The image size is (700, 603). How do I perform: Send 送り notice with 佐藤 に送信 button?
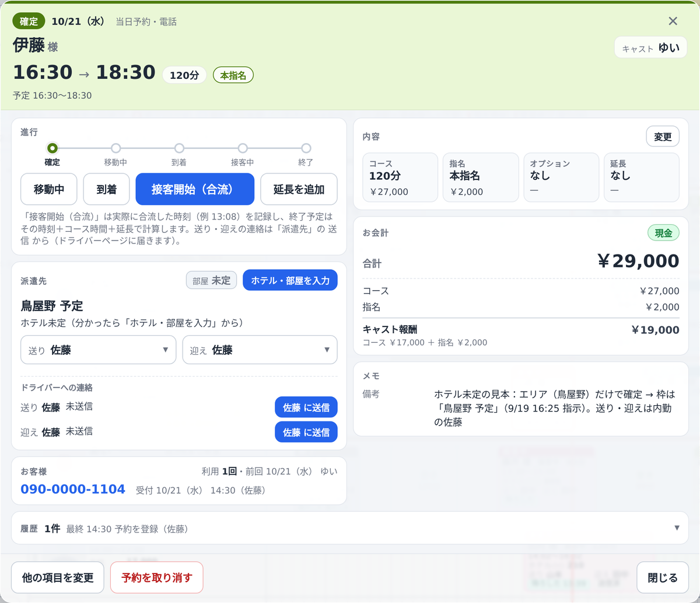[x=306, y=407]
